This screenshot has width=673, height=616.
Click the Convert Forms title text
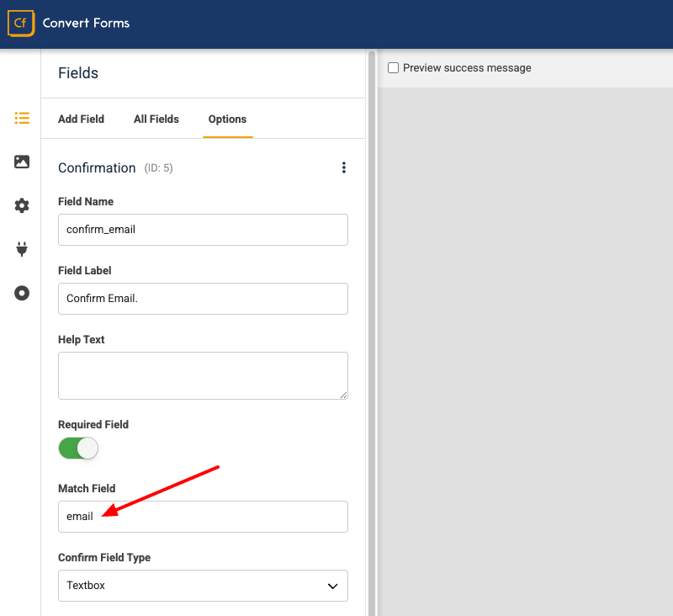point(86,24)
